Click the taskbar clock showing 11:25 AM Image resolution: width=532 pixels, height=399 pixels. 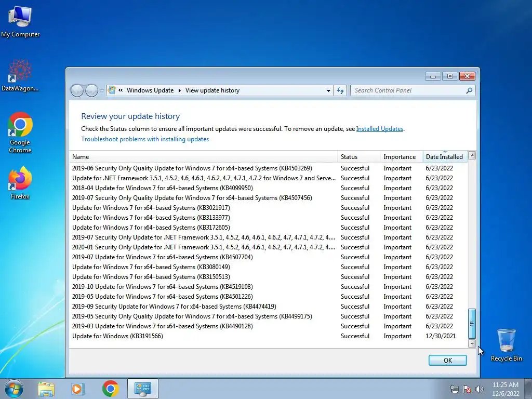tap(506, 389)
